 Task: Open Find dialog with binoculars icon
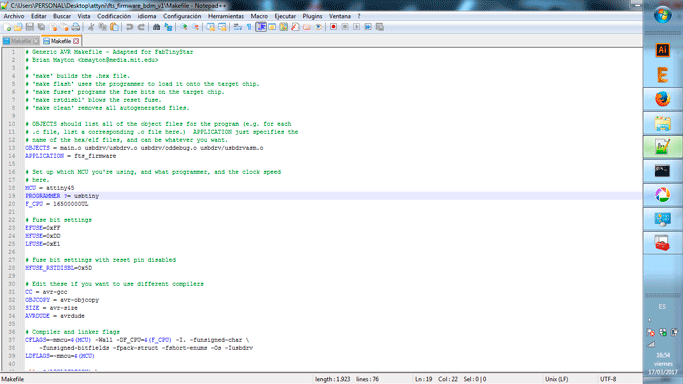point(156,27)
